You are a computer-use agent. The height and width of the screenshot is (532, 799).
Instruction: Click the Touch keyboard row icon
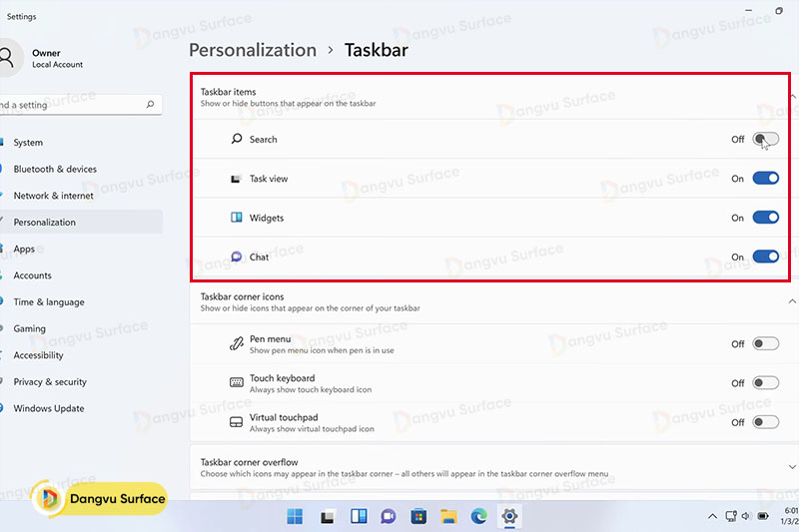point(237,382)
